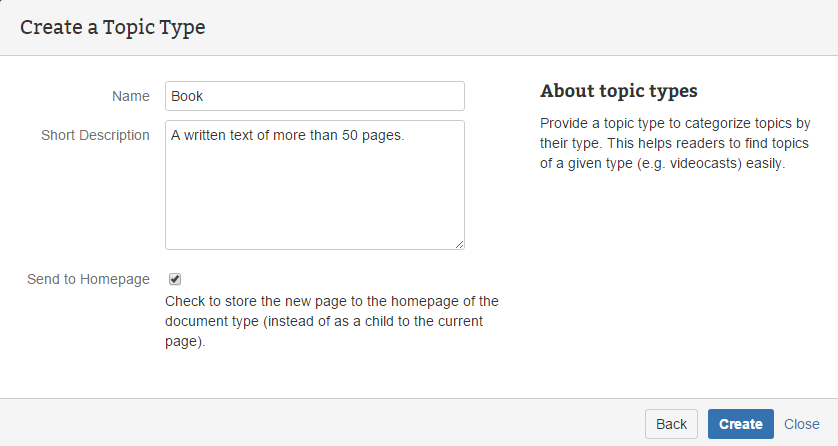Place cursor after '50 pages.' in description
The width and height of the screenshot is (838, 446).
(406, 135)
